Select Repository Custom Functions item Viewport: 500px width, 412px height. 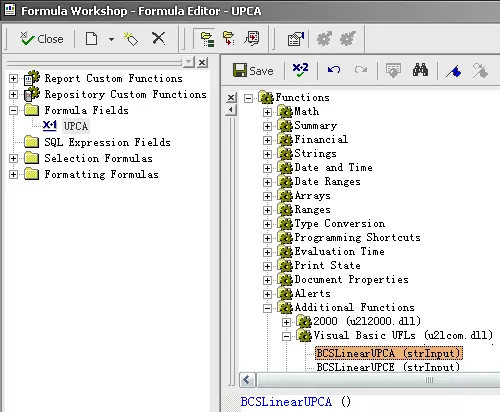(125, 94)
